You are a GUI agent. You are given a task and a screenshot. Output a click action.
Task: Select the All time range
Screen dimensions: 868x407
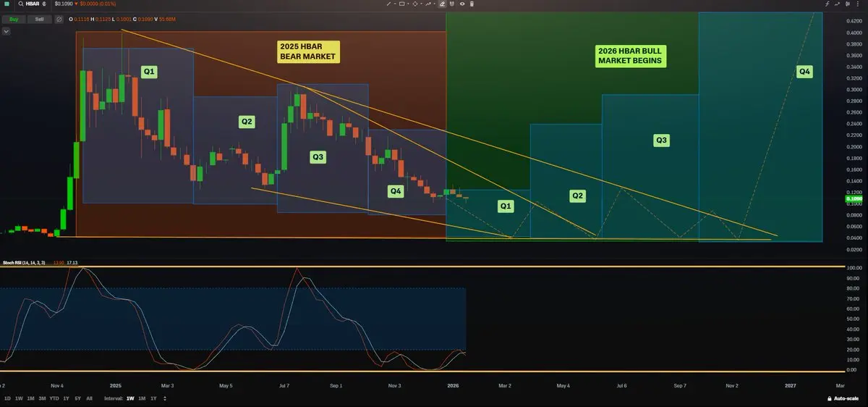click(89, 398)
